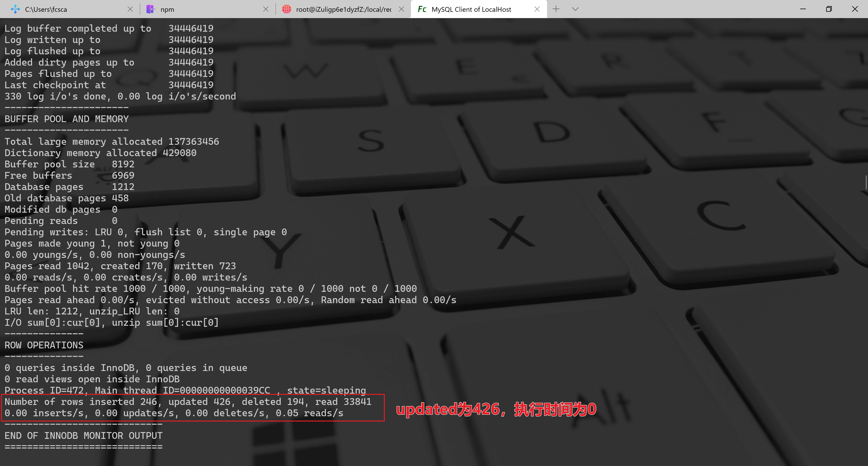The image size is (868, 466).
Task: Click the purple npm tab icon
Action: (150, 9)
